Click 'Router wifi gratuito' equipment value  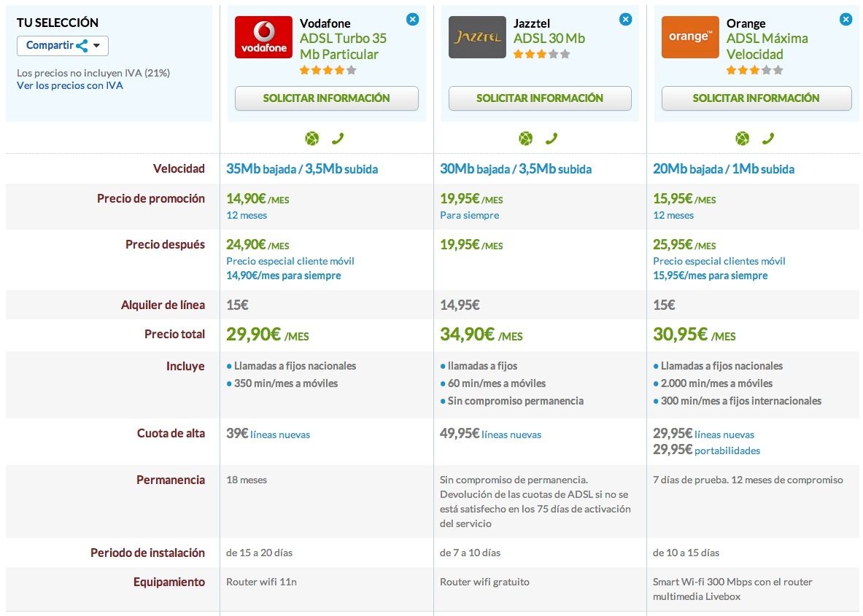pyautogui.click(x=484, y=582)
